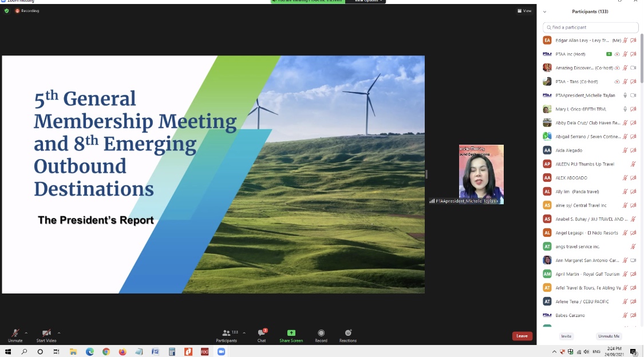The height and width of the screenshot is (357, 644).
Task: Open the Reactions menu
Action: pyautogui.click(x=348, y=335)
